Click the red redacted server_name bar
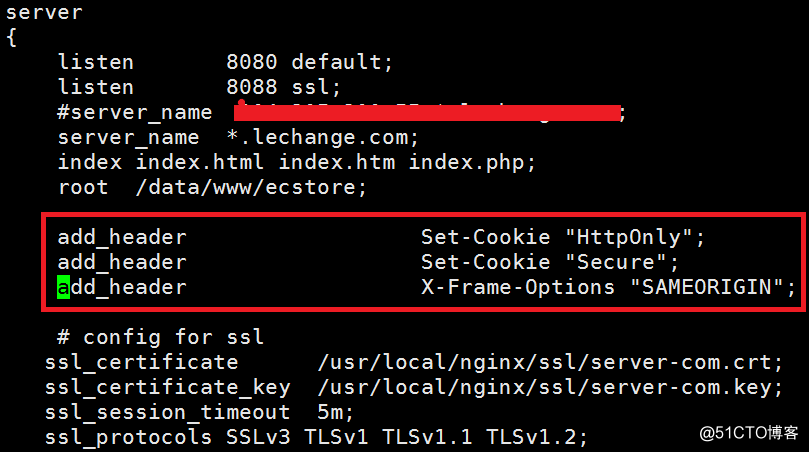Screen dimensions: 809x452 427,112
